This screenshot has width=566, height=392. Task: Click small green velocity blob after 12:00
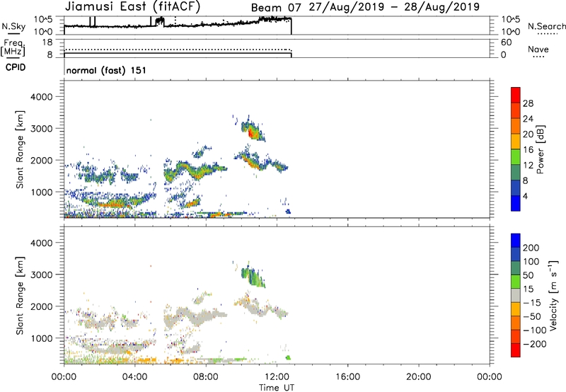[288, 358]
